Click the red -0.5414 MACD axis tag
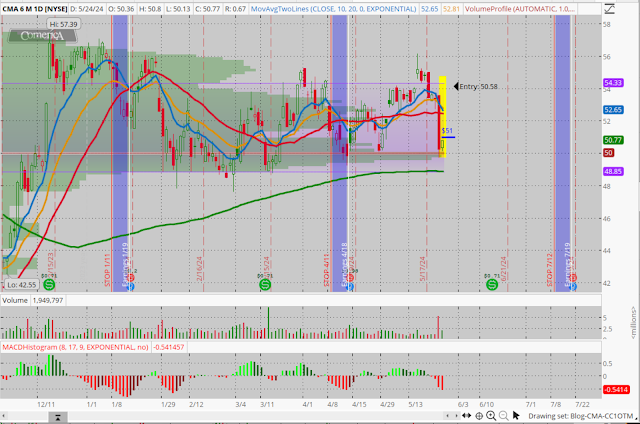The image size is (640, 424). pos(616,390)
